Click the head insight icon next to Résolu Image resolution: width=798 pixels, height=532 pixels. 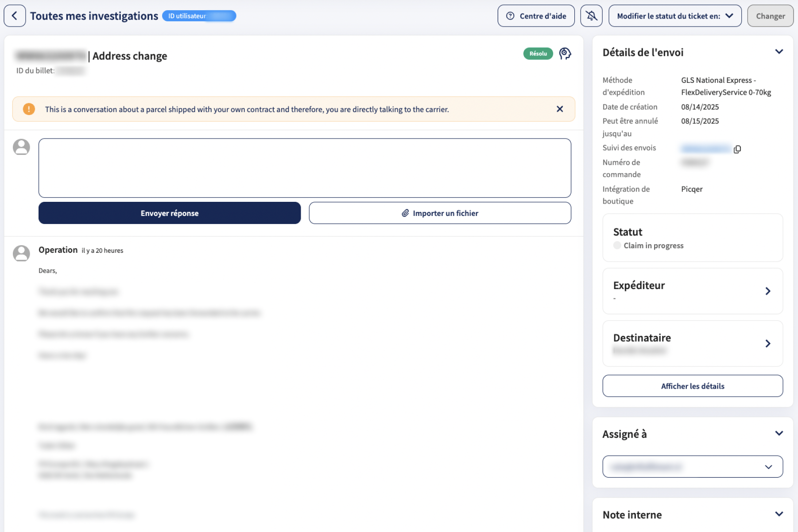click(565, 54)
